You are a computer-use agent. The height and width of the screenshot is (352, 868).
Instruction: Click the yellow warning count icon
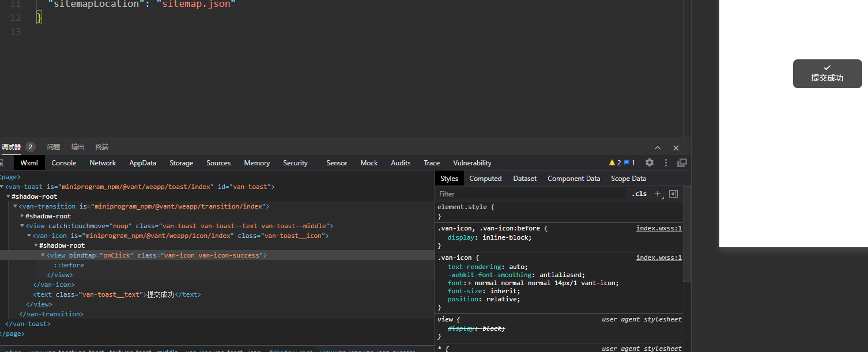pos(612,163)
